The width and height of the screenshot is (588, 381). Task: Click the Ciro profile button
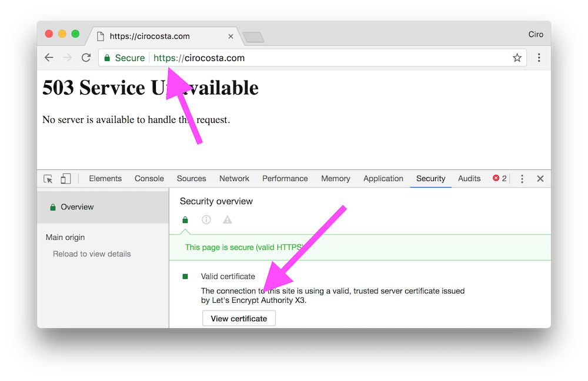[x=536, y=34]
